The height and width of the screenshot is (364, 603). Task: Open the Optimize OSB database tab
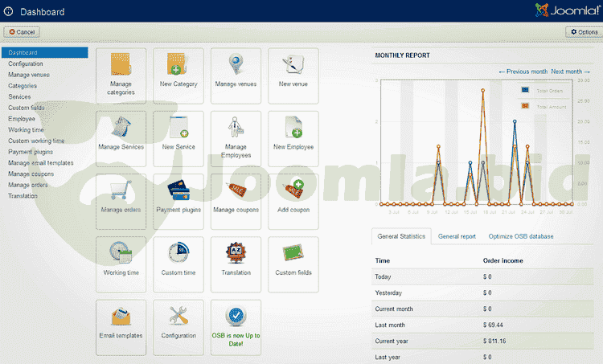(520, 237)
